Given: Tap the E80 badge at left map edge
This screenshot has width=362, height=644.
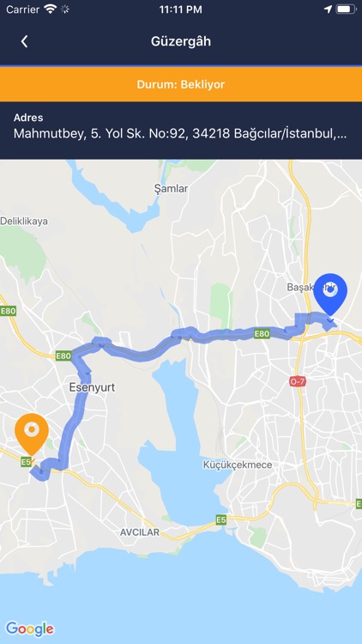Looking at the screenshot, I should click(x=8, y=311).
